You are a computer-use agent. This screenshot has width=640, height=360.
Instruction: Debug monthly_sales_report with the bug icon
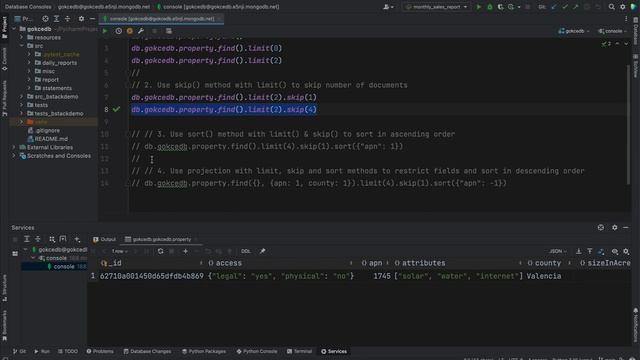tap(490, 7)
